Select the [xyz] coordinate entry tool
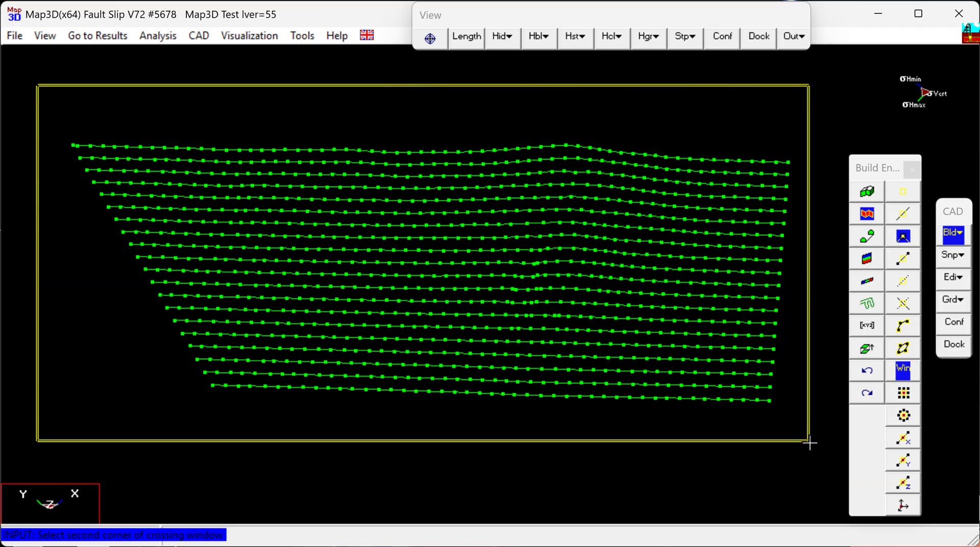 867,326
